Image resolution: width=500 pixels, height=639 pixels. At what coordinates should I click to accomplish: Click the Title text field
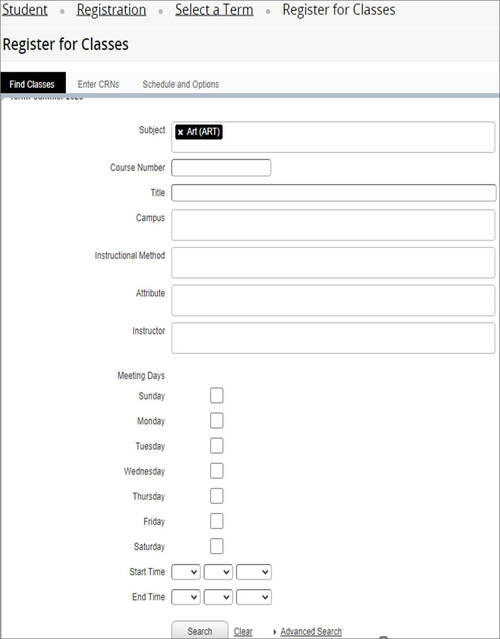click(x=333, y=193)
